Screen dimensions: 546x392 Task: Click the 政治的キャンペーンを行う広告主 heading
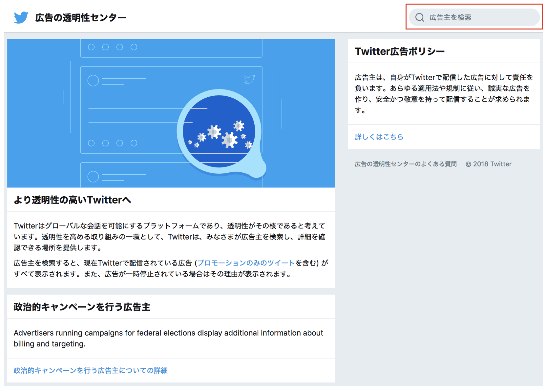click(x=82, y=307)
